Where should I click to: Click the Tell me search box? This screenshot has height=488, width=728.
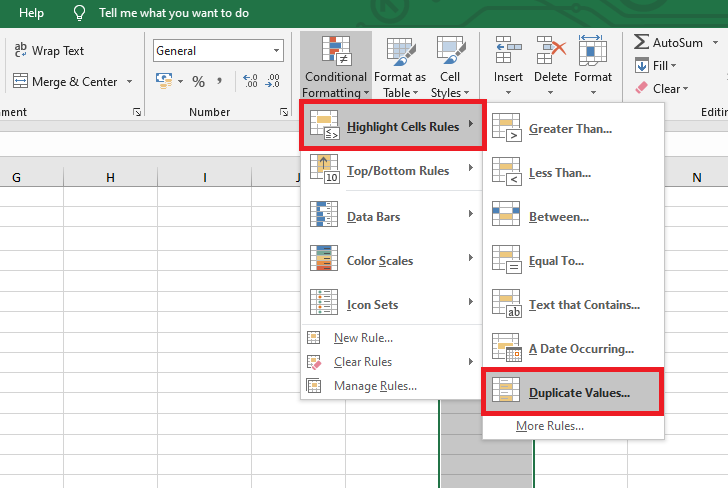(x=174, y=14)
